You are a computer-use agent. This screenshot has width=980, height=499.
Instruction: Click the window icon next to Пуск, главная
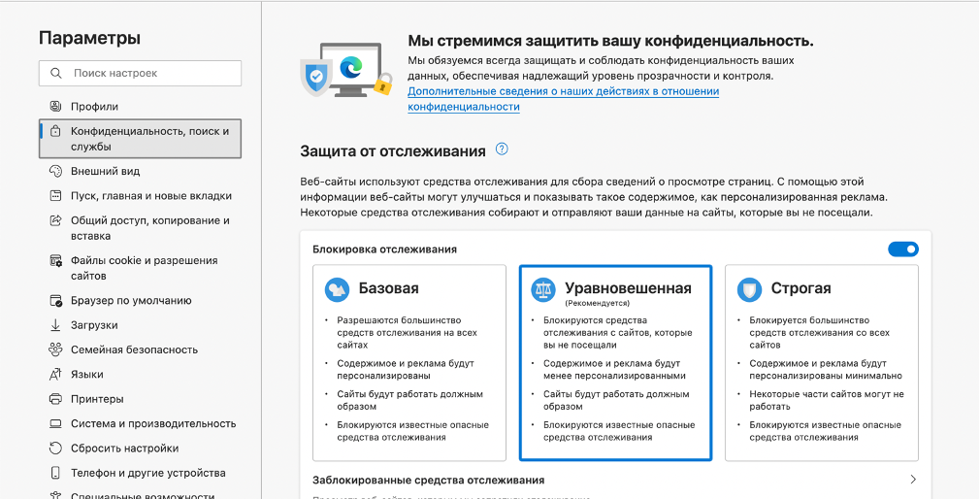pos(55,196)
